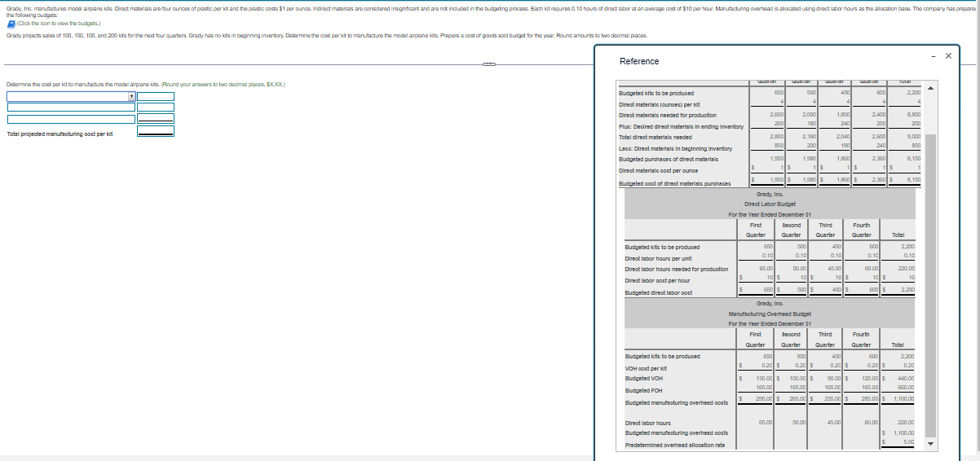Click 'Budgeted cost of direct materials purchases' label

(x=673, y=184)
